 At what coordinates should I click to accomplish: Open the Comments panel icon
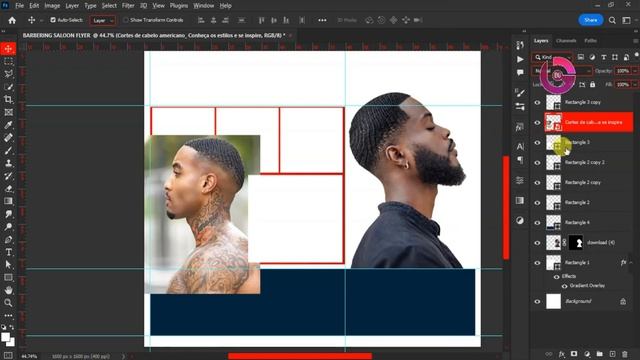click(520, 73)
